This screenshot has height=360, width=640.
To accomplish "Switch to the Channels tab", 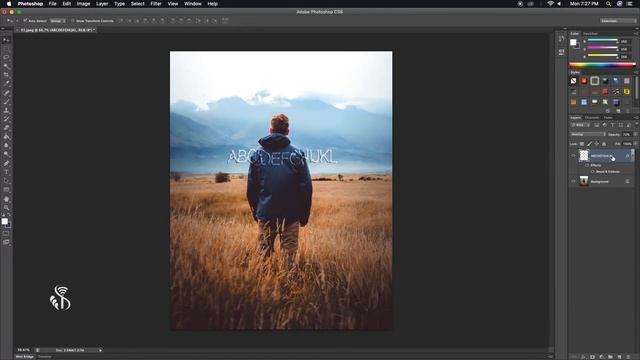I will [x=591, y=118].
